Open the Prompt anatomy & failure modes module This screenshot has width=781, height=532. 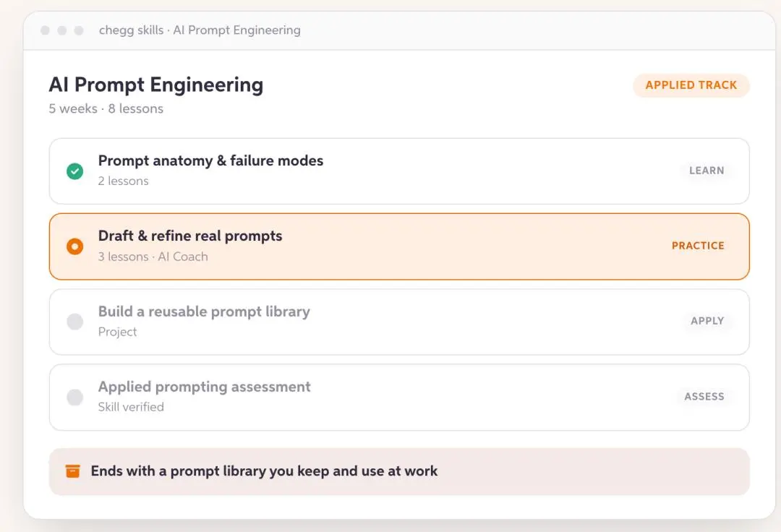click(399, 171)
